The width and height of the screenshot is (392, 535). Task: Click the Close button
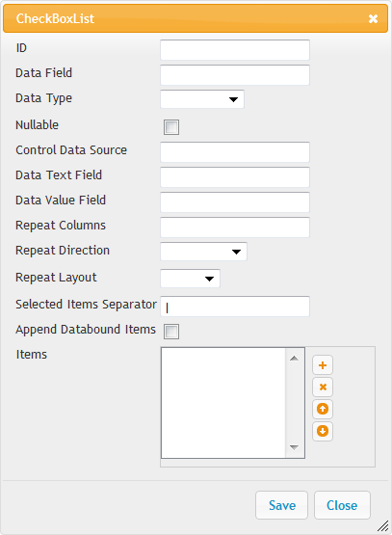tap(342, 505)
